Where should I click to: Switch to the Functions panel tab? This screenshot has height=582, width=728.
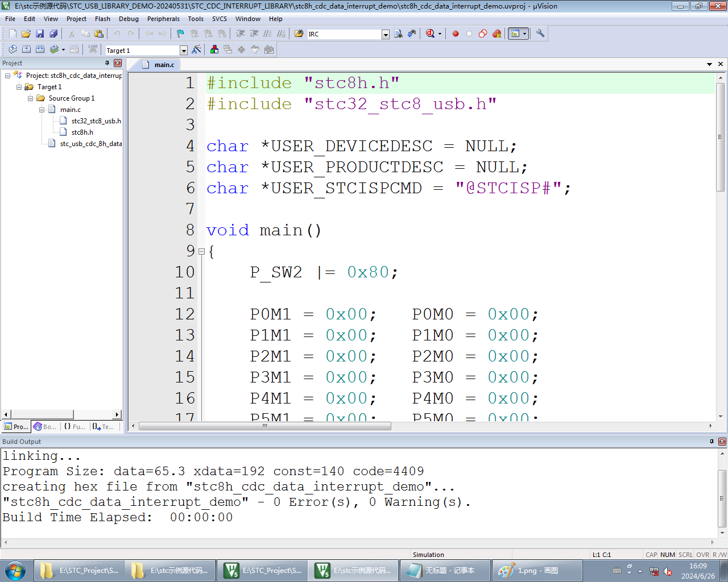click(x=75, y=426)
